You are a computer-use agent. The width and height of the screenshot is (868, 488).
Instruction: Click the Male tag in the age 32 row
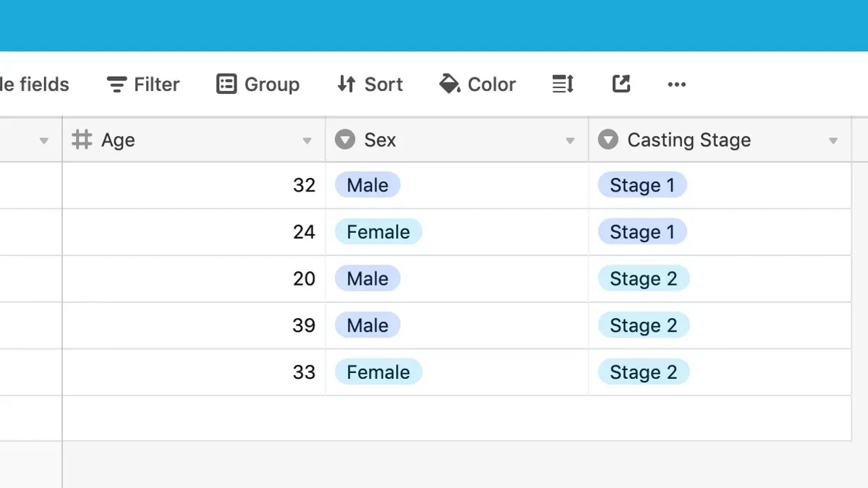coord(367,186)
